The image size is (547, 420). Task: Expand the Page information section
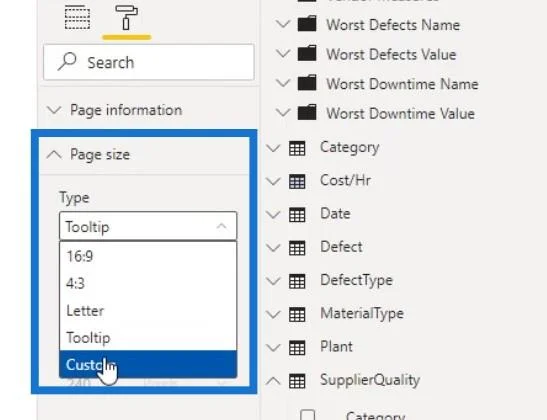pyautogui.click(x=114, y=110)
